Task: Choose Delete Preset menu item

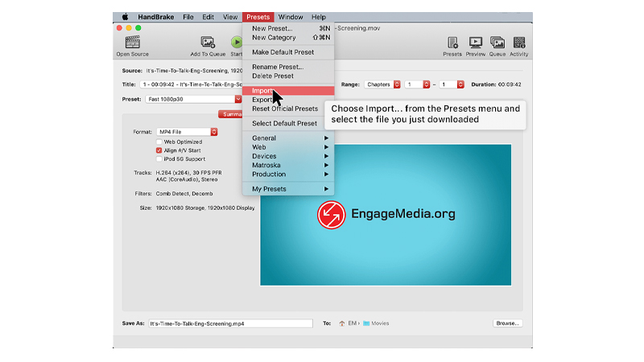Action: click(288, 76)
